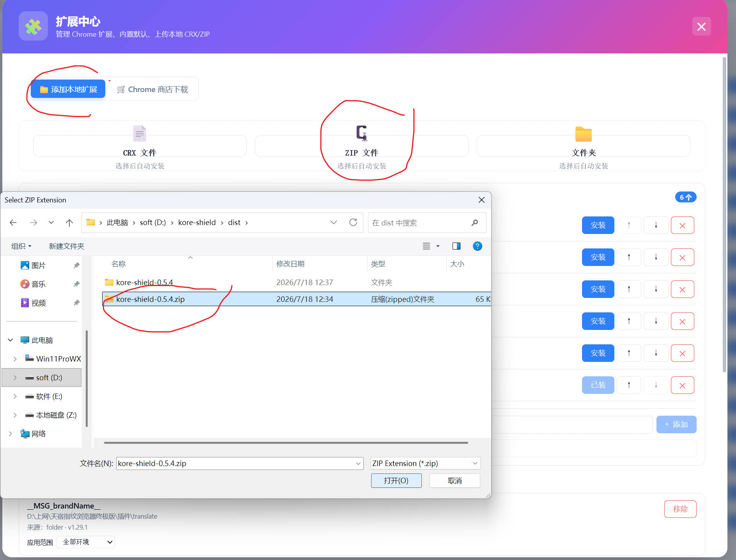Screen dimensions: 736x560
Task: Close the Select ZIP Extension dialog
Action: coord(482,200)
